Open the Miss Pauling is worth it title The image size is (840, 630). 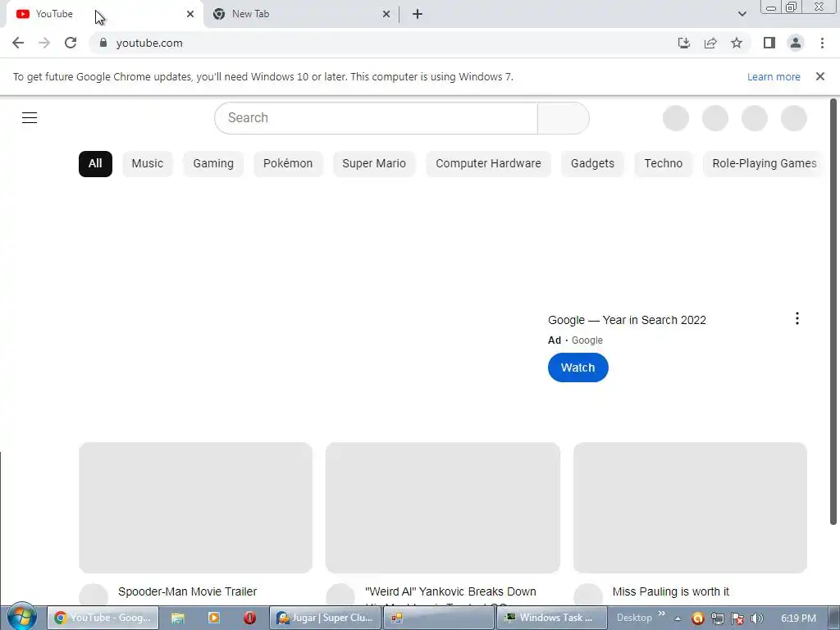pyautogui.click(x=671, y=591)
